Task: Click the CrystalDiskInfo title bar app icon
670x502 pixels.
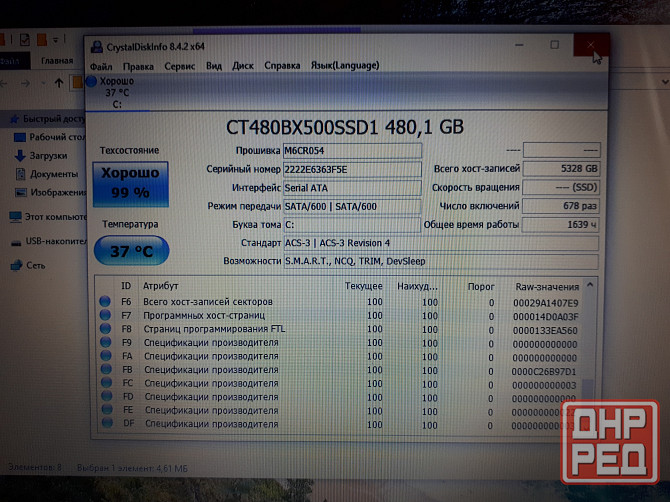Action: point(97,47)
